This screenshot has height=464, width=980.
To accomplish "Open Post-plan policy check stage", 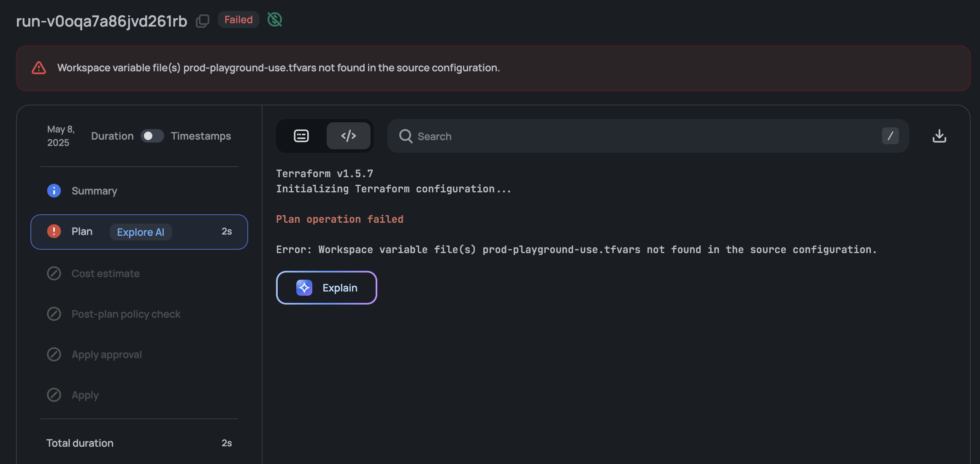I will tap(126, 314).
